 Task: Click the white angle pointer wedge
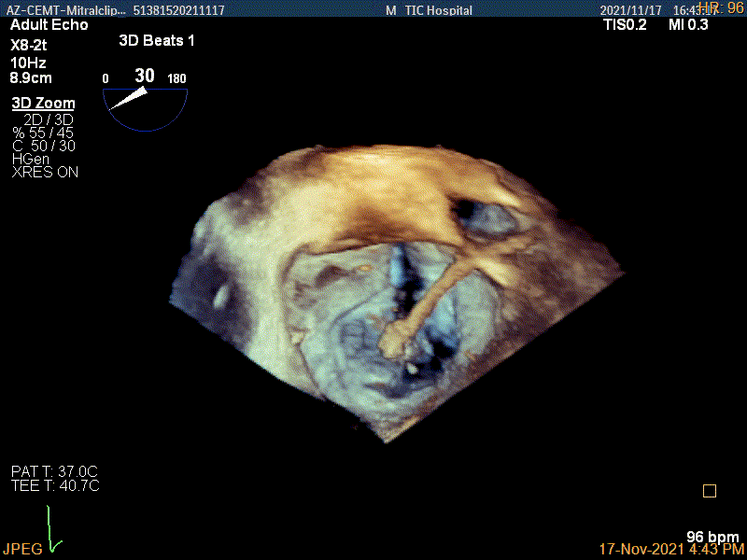pos(130,99)
